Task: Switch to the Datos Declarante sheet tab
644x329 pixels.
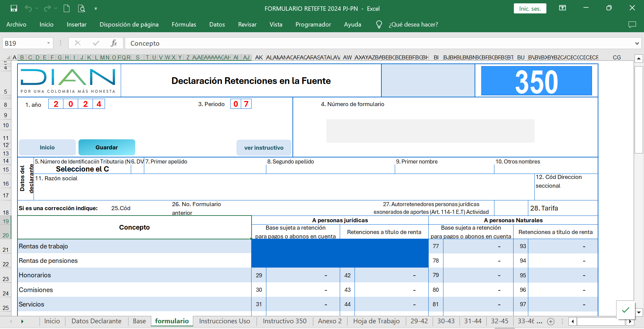Action: pyautogui.click(x=96, y=321)
